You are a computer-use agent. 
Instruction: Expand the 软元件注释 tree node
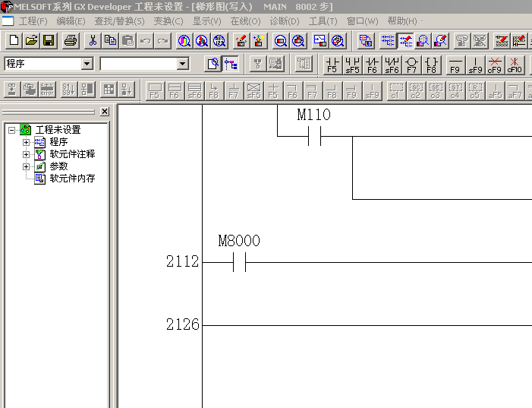(x=27, y=154)
